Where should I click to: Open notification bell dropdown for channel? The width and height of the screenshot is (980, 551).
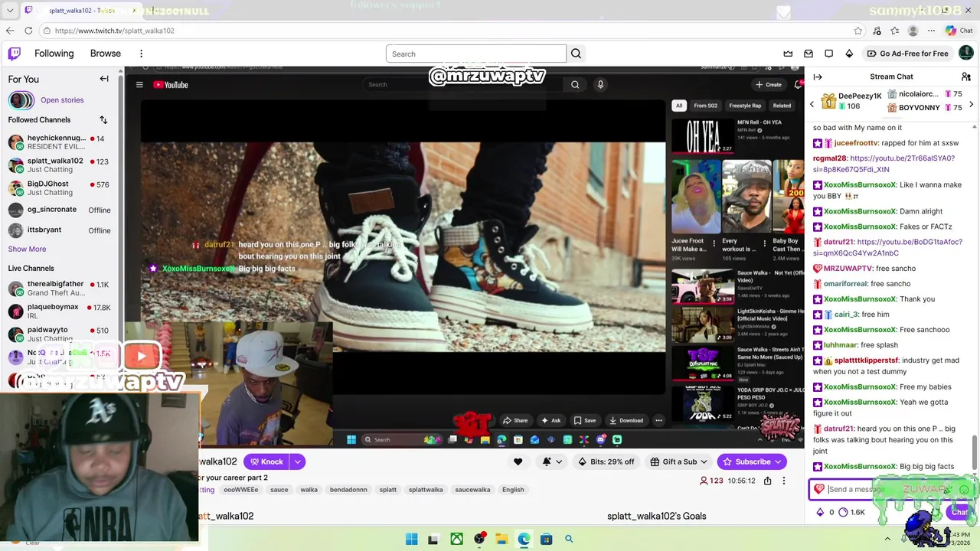553,461
